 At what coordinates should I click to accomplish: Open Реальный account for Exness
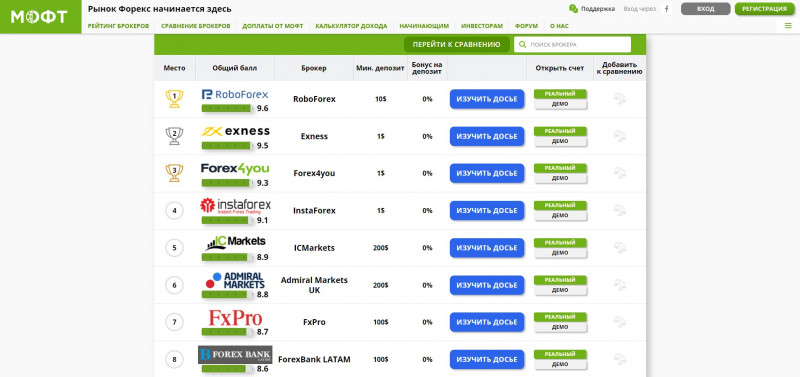[560, 131]
